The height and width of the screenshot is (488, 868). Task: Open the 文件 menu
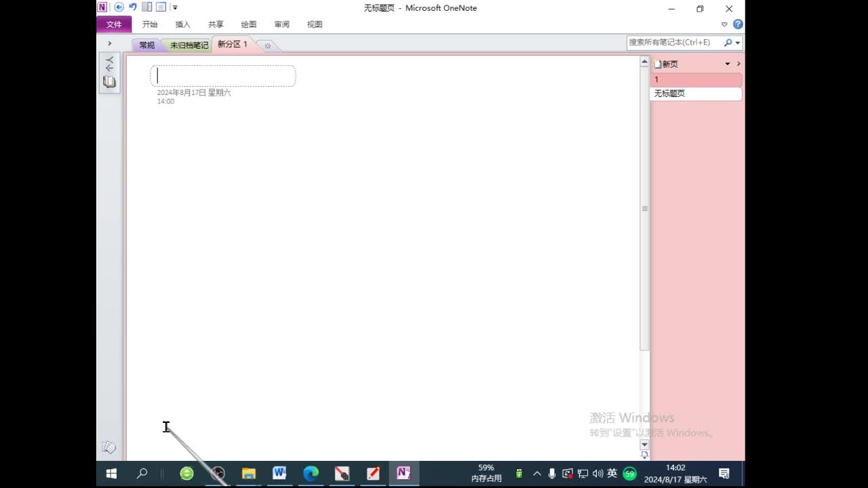(114, 24)
